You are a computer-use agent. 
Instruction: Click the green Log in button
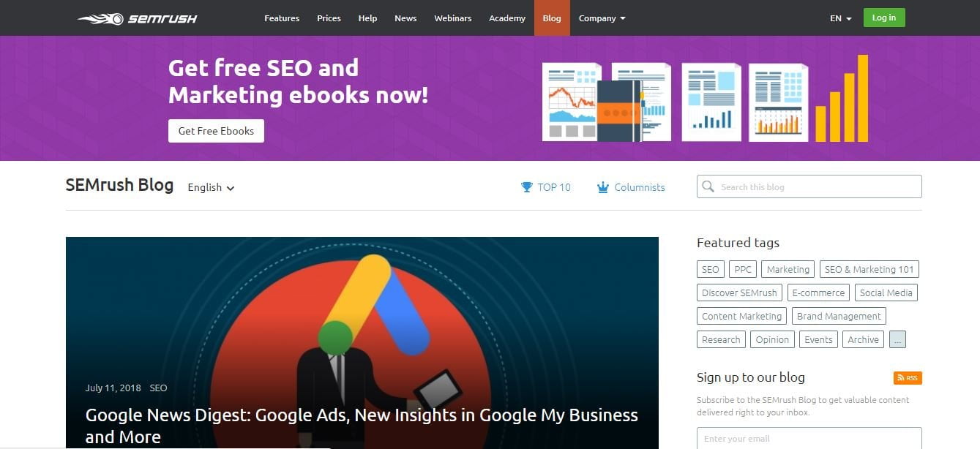pos(884,18)
